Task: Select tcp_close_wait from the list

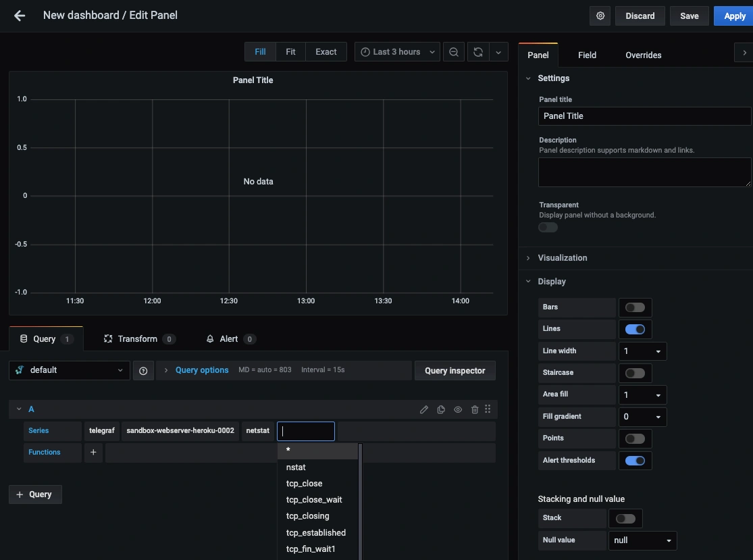Action: click(317, 500)
